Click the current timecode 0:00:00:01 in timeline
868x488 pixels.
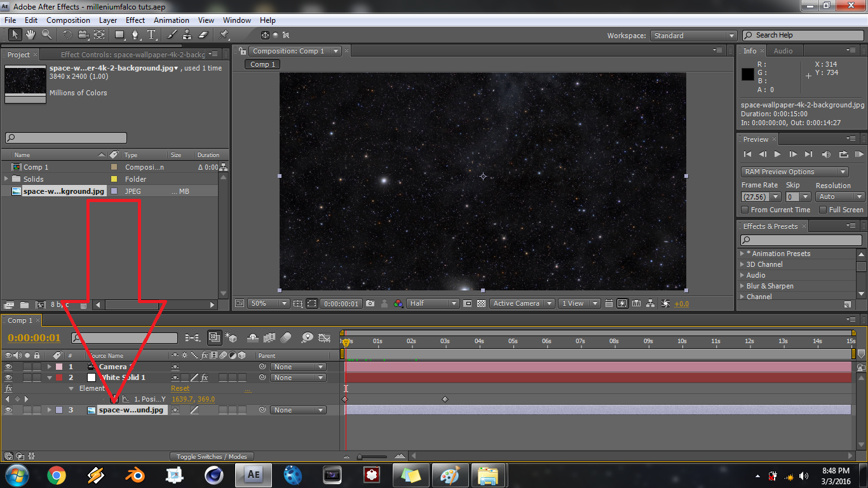pyautogui.click(x=34, y=337)
